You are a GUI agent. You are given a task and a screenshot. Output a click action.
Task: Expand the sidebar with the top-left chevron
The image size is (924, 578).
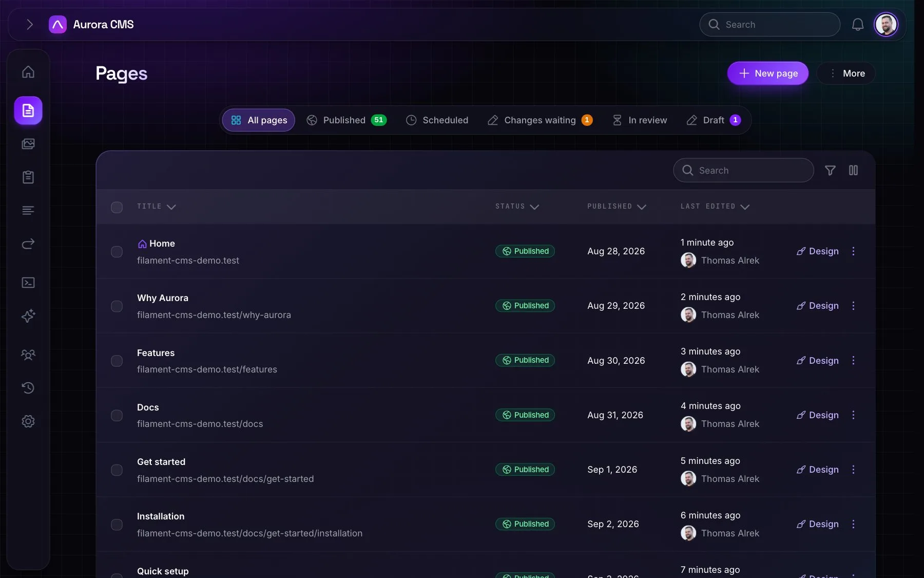(x=29, y=24)
